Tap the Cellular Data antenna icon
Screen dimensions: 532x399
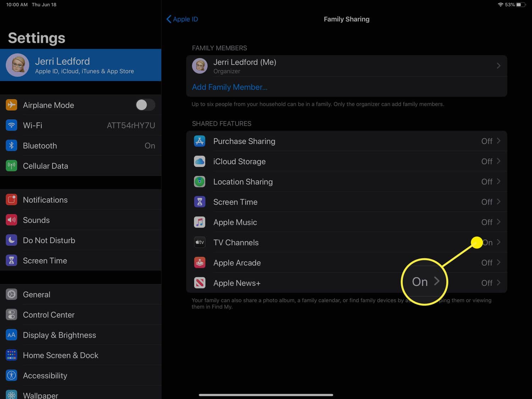11,166
